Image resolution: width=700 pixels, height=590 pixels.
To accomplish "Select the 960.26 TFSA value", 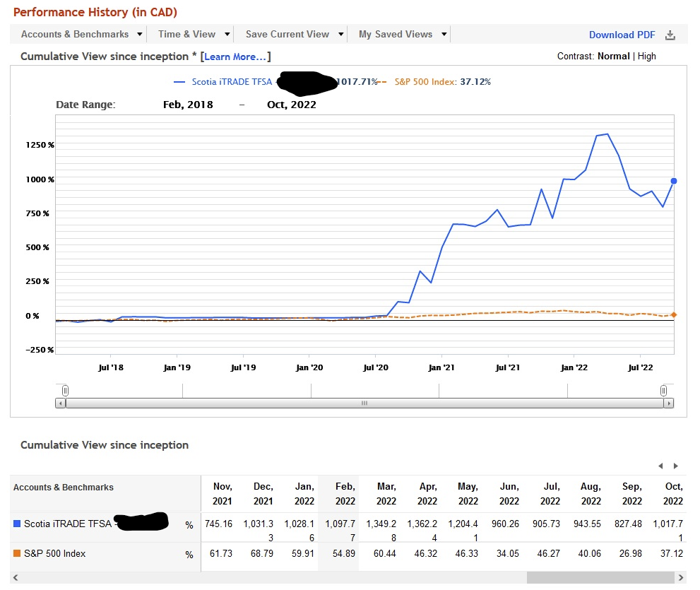I will (505, 524).
